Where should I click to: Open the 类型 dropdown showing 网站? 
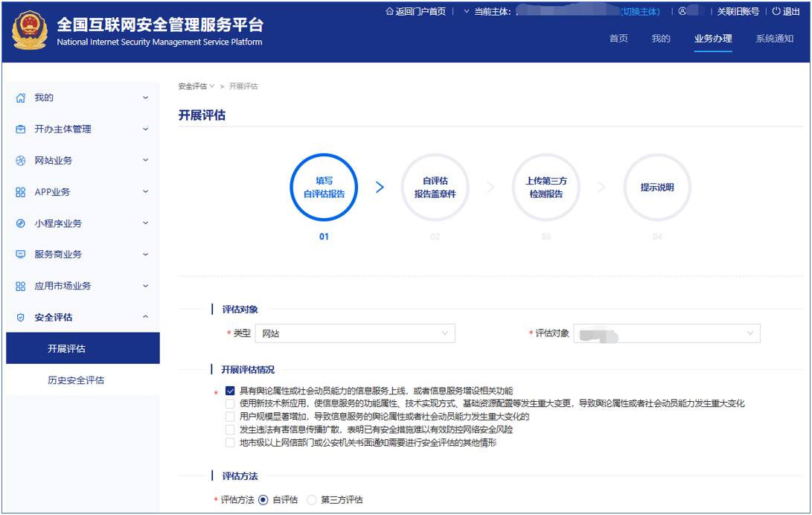coord(354,333)
